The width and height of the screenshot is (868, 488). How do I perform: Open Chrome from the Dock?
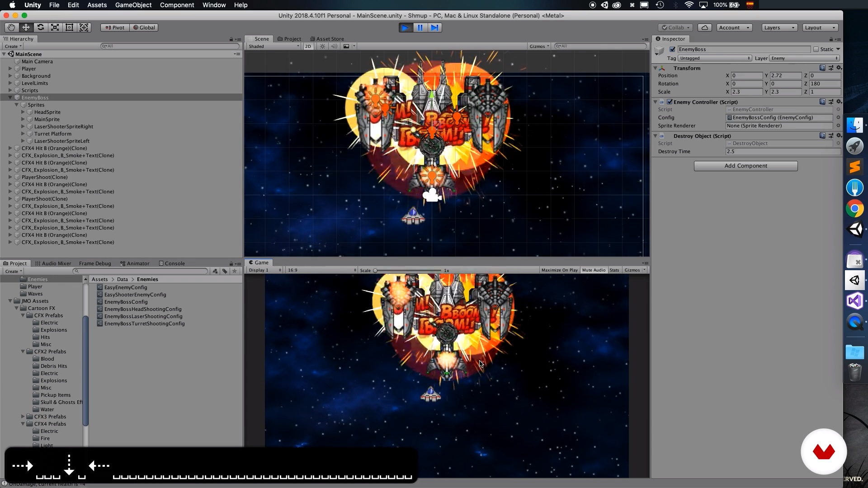[854, 208]
